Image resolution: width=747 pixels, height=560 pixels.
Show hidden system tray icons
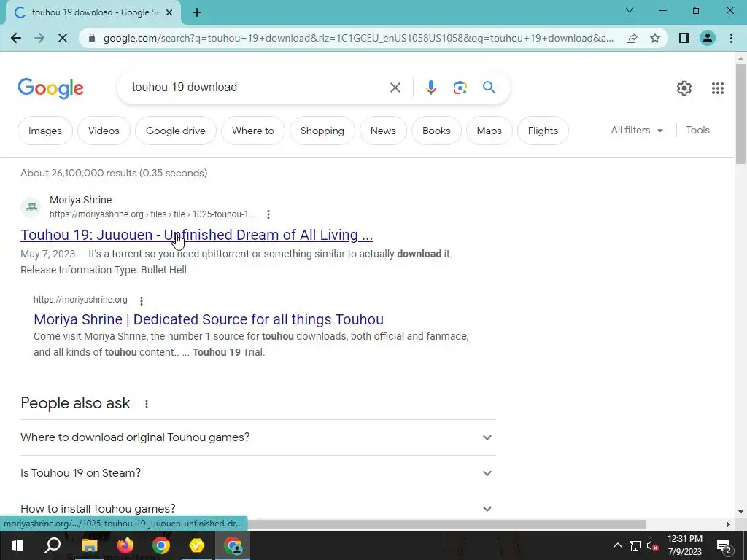[x=617, y=545]
